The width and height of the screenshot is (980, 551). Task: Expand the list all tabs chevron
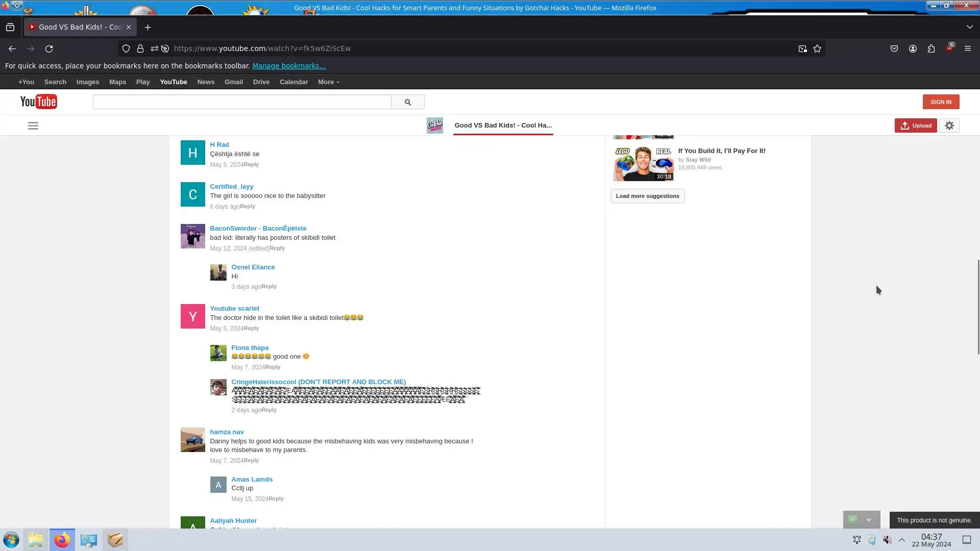(969, 27)
